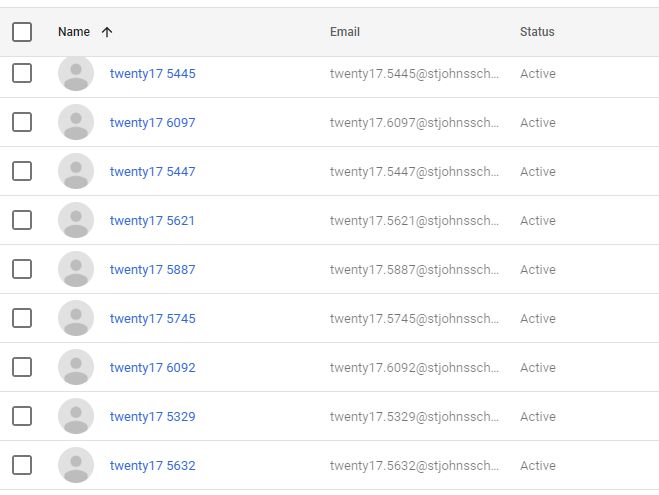Check the box for twenty17 6097
Image resolution: width=659 pixels, height=495 pixels.
coord(22,122)
